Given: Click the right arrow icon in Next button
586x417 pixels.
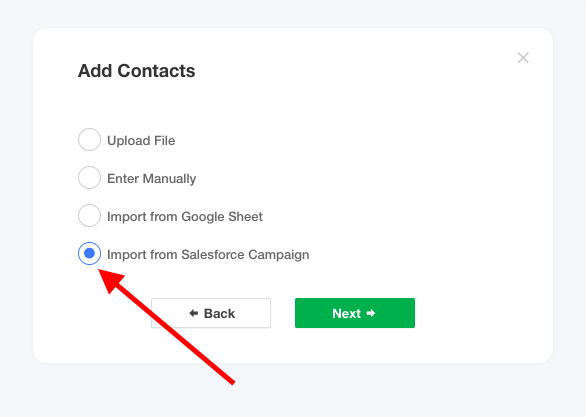Looking at the screenshot, I should pos(371,313).
